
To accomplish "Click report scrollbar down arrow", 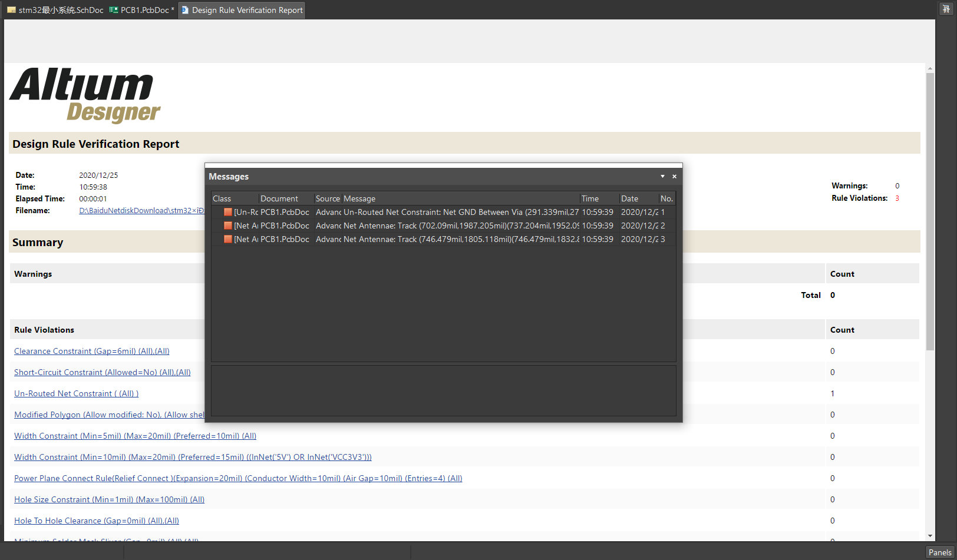I will pos(930,536).
